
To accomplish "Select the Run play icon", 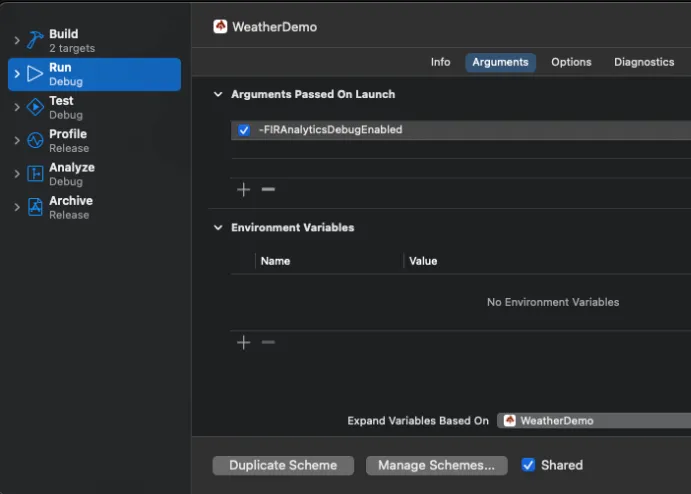I will pos(35,74).
